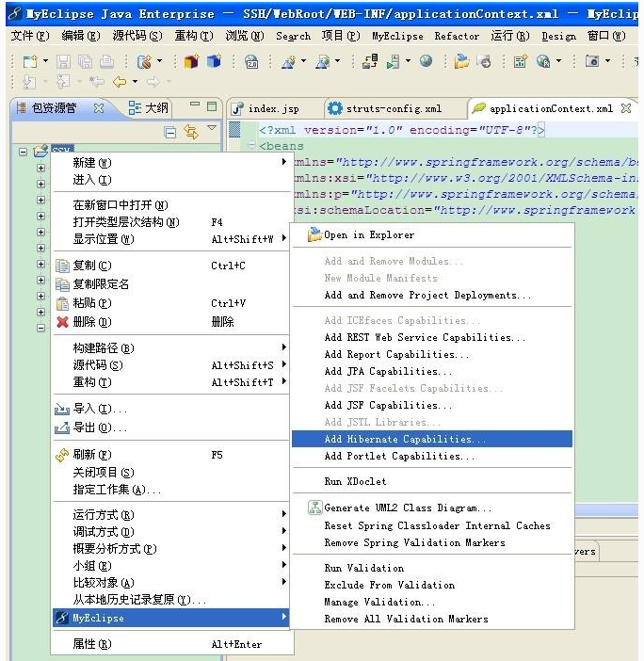Minimize the package explorer panel
The height and width of the screenshot is (661, 644).
[194, 104]
